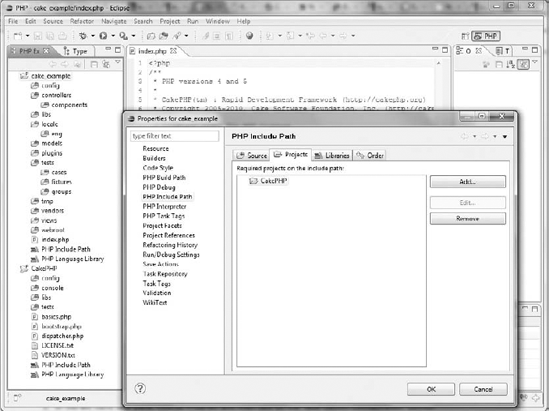Select Resource in properties list

pyautogui.click(x=155, y=149)
